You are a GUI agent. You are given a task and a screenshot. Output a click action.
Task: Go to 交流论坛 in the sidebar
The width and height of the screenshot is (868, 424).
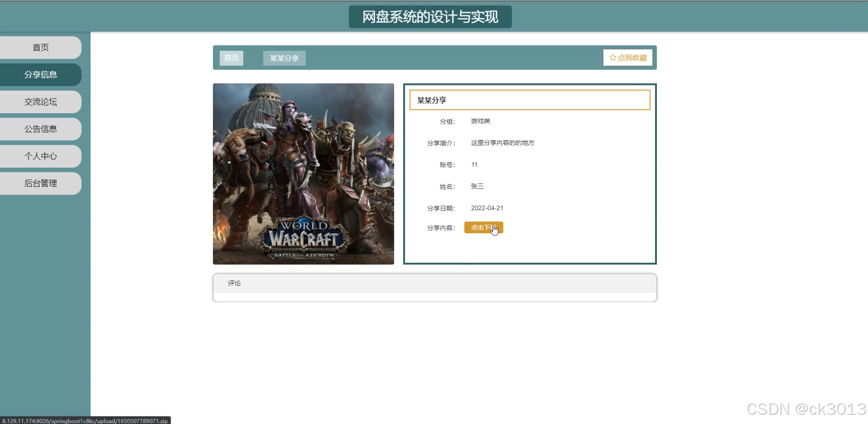point(41,102)
